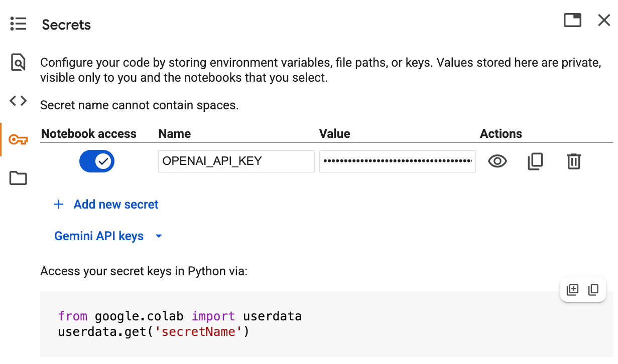This screenshot has height=364, width=618.
Task: Click the plus icon beside Add new secret
Action: [x=59, y=204]
